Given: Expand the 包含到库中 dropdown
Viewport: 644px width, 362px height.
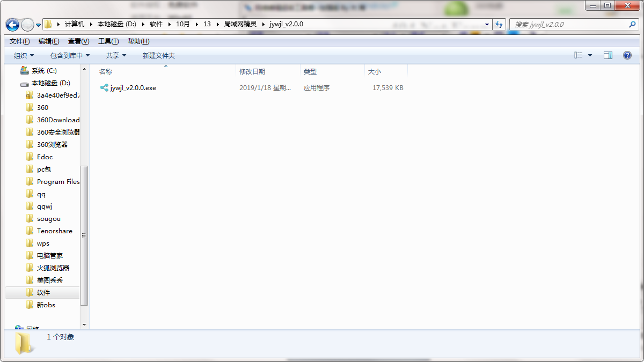Looking at the screenshot, I should (x=70, y=55).
